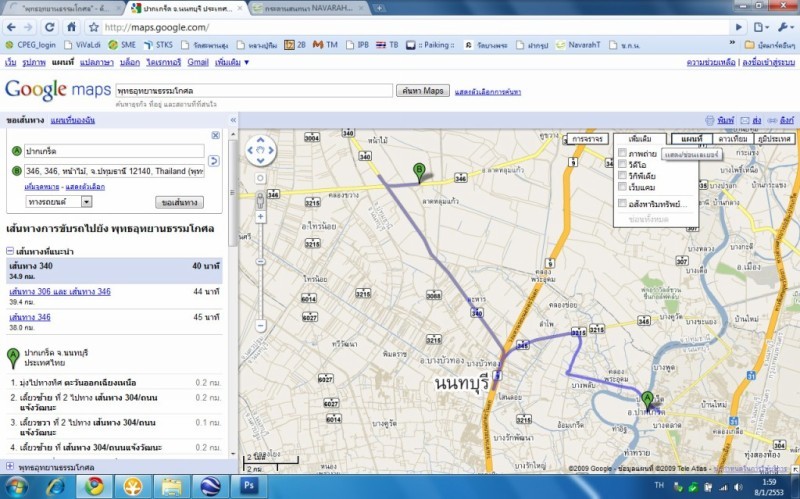Open the เพิ่มเติม map layers menu

[x=640, y=139]
